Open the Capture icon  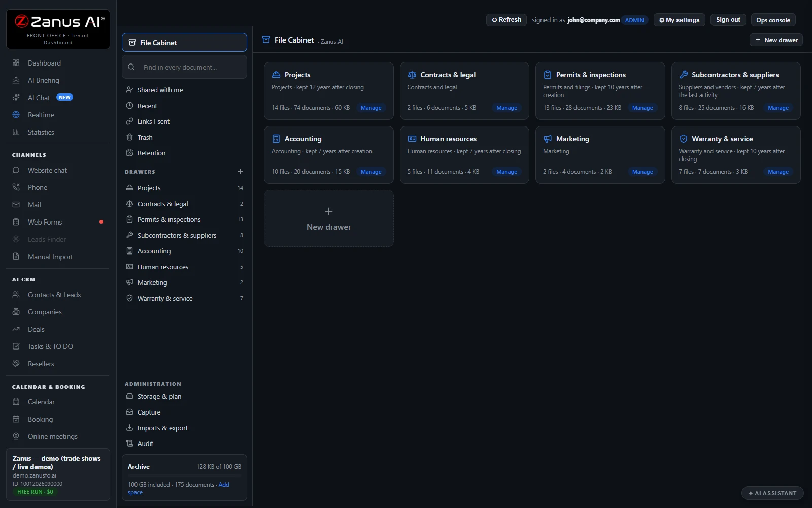point(129,412)
